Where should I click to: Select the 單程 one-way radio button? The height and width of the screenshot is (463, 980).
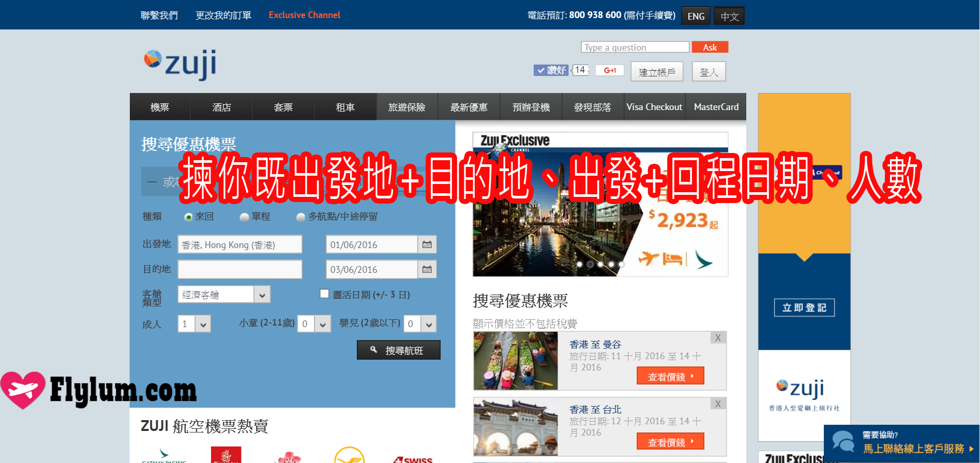click(x=245, y=217)
